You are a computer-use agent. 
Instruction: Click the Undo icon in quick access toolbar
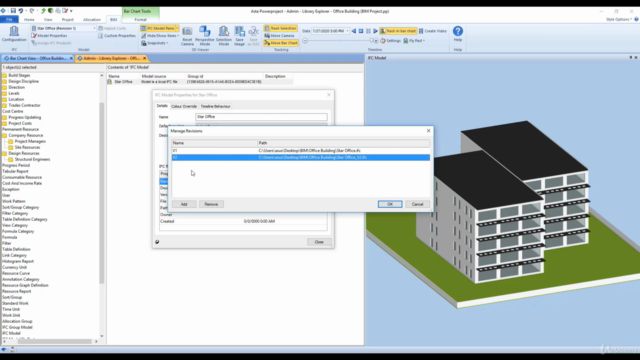coord(20,11)
